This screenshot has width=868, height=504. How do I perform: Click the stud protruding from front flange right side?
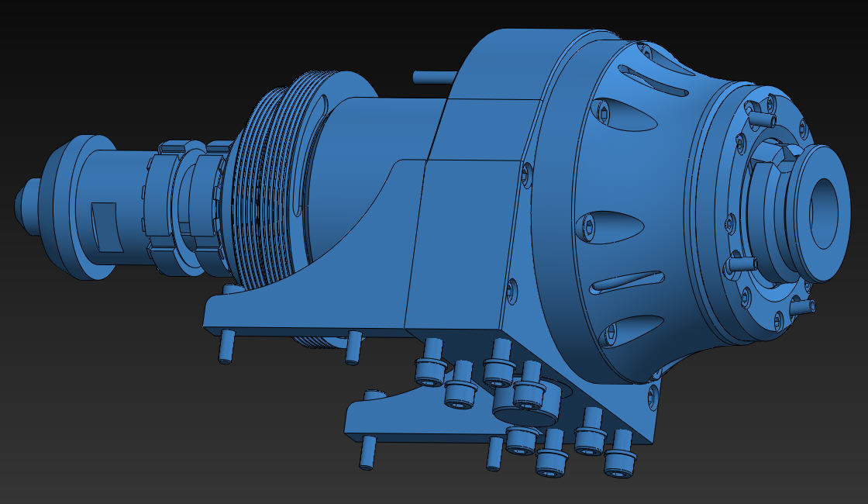tap(803, 307)
